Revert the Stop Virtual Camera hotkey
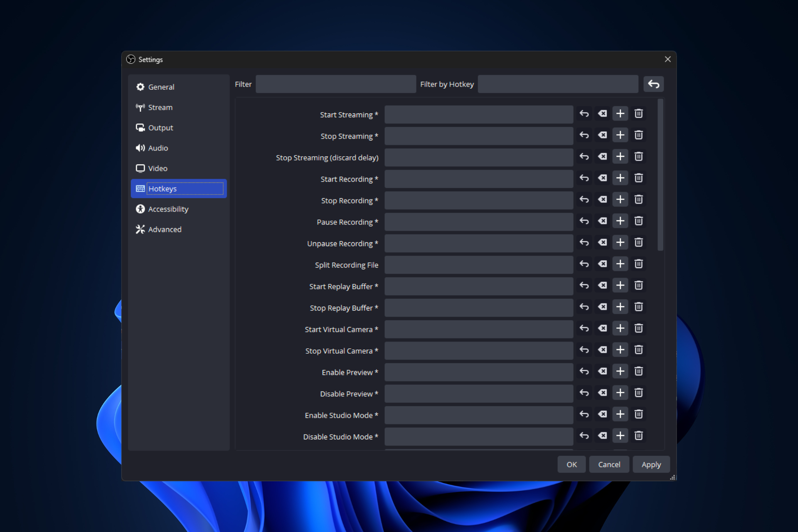The image size is (798, 532). (584, 350)
